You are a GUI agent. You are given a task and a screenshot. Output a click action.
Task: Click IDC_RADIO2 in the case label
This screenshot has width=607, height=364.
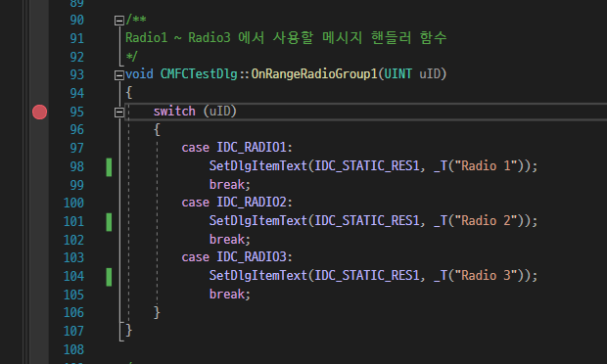(252, 203)
